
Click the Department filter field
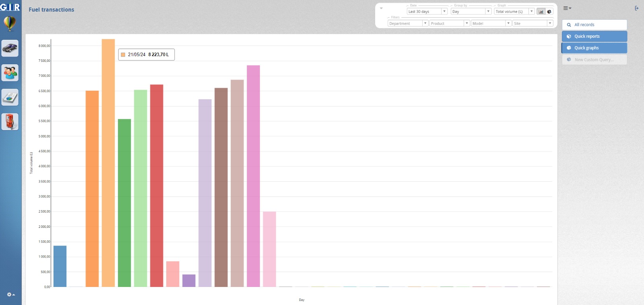407,23
